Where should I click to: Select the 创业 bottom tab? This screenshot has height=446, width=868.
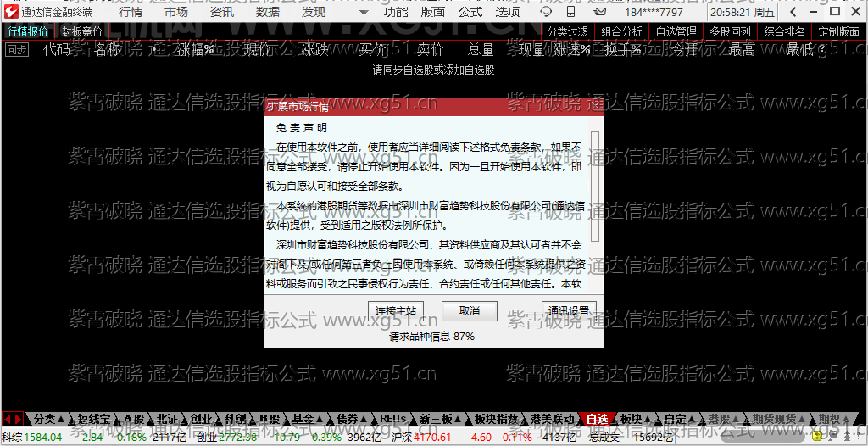click(200, 419)
